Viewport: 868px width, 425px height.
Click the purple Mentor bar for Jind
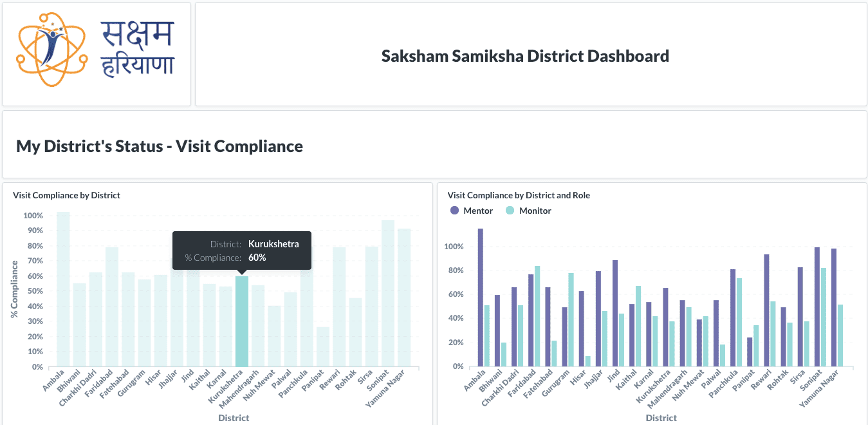[x=615, y=313]
